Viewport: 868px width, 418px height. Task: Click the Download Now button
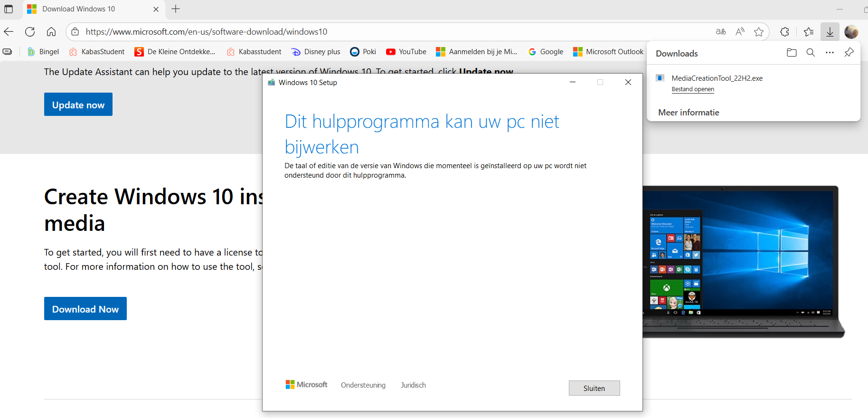[x=85, y=309]
